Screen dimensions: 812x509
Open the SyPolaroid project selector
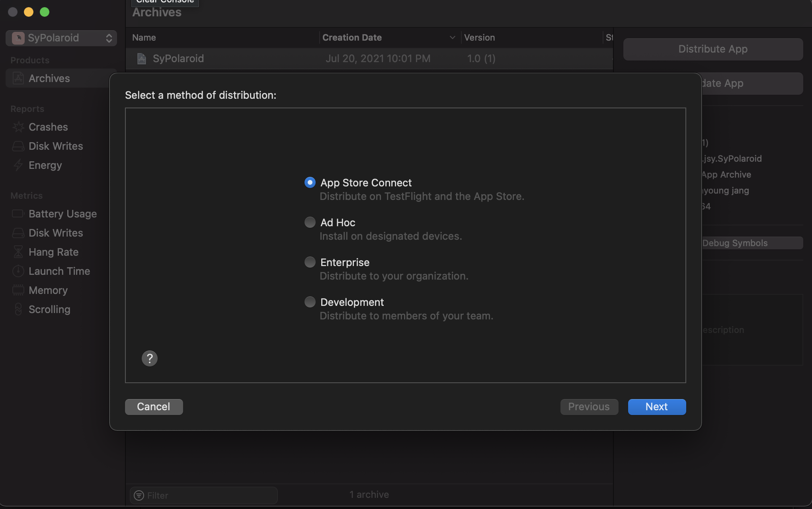point(61,38)
